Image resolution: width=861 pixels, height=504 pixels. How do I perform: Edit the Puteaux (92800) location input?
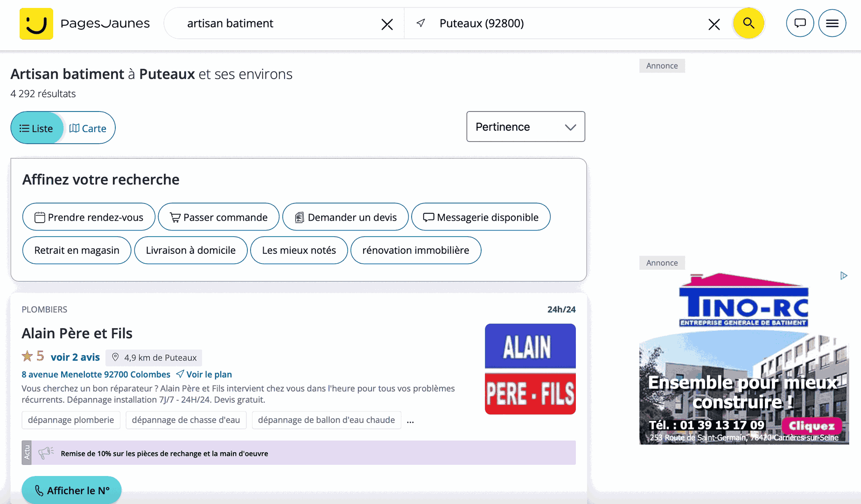click(569, 23)
